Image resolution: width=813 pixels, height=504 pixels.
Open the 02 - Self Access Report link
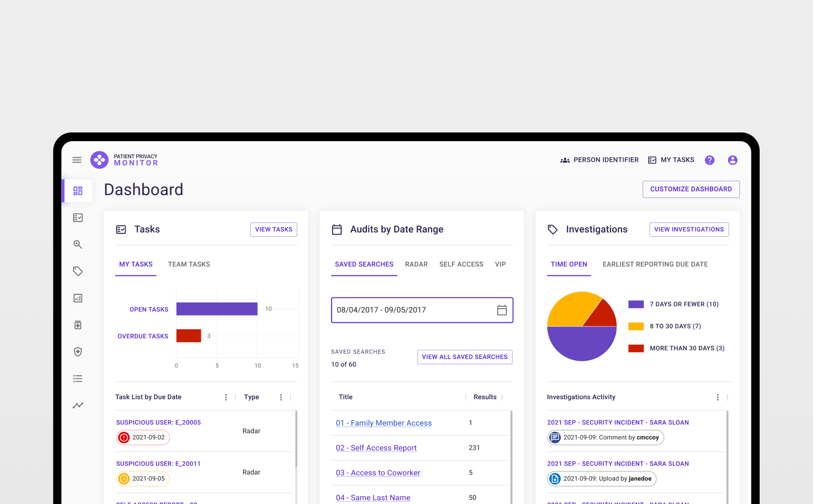376,448
